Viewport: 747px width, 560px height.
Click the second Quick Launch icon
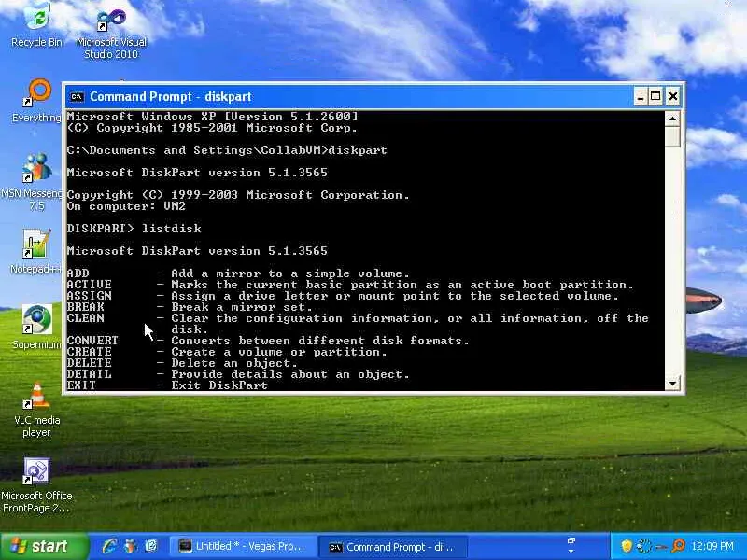click(131, 546)
